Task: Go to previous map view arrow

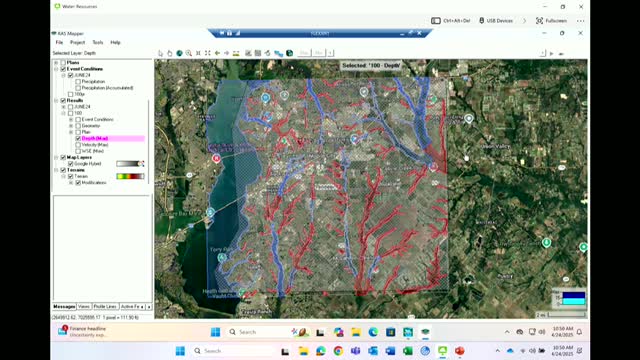Action: click(x=217, y=53)
